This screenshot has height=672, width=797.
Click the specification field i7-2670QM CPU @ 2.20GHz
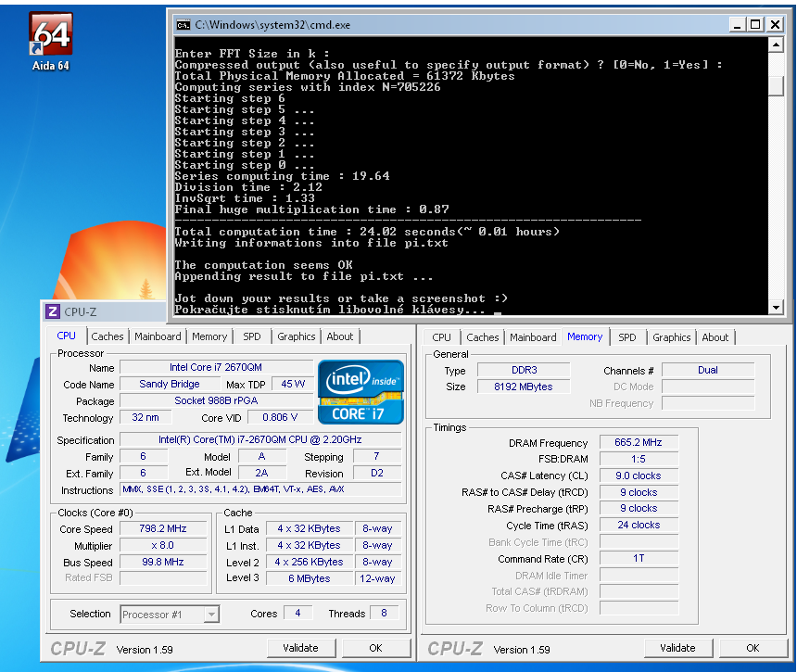[260, 439]
